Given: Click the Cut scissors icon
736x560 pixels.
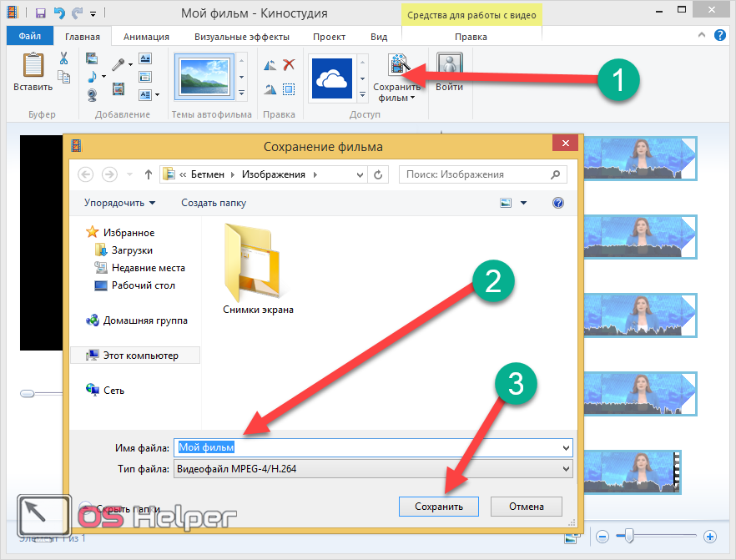Looking at the screenshot, I should coord(63,58).
